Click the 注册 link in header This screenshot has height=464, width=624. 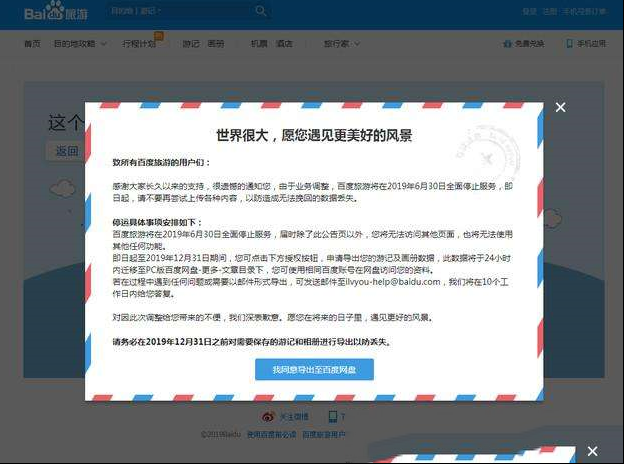pos(550,11)
